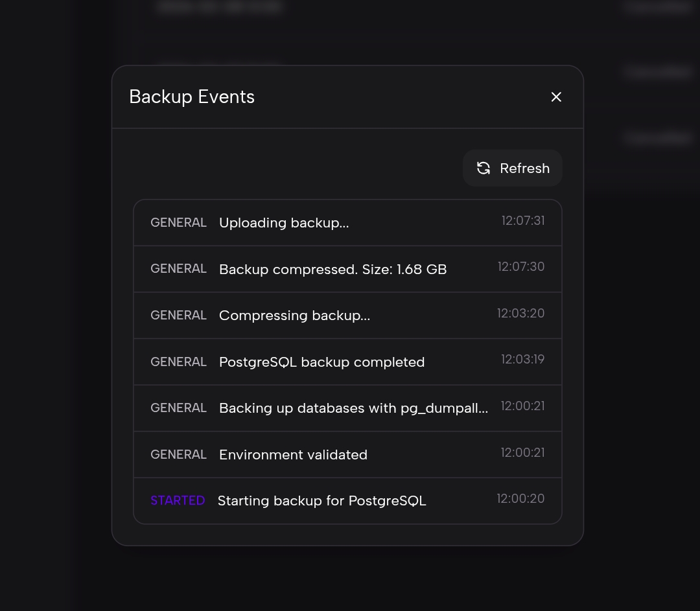Click GENERAL label beside 'Compressing backup...'

tap(178, 316)
